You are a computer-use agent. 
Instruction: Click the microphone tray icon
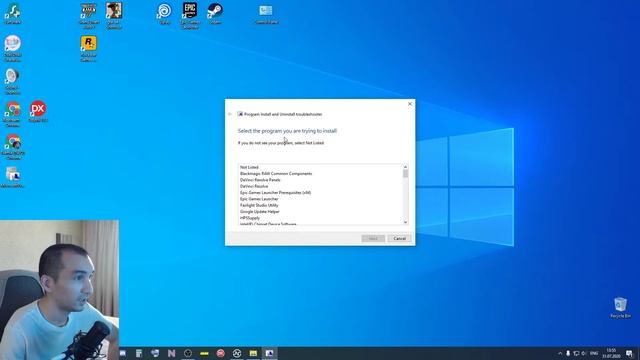(x=568, y=353)
